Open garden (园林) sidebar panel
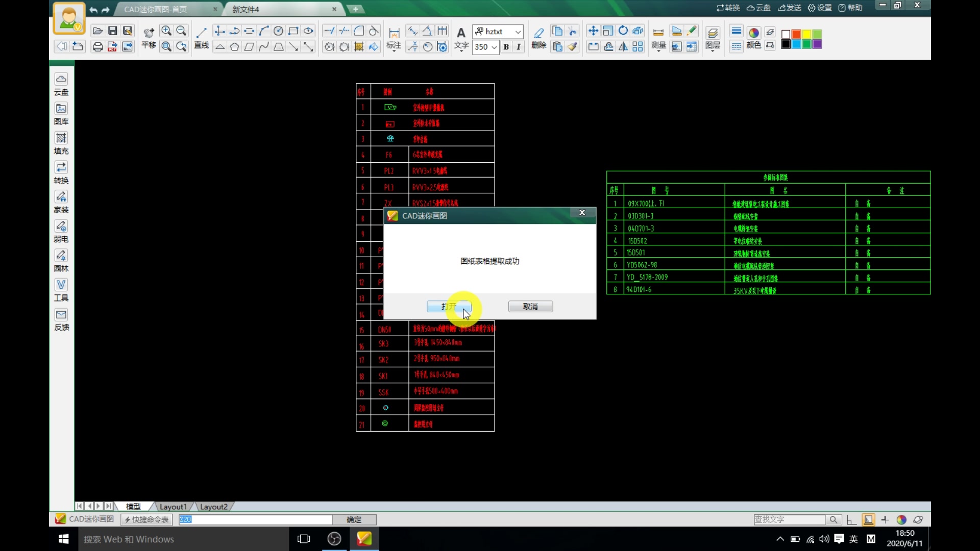 point(61,261)
